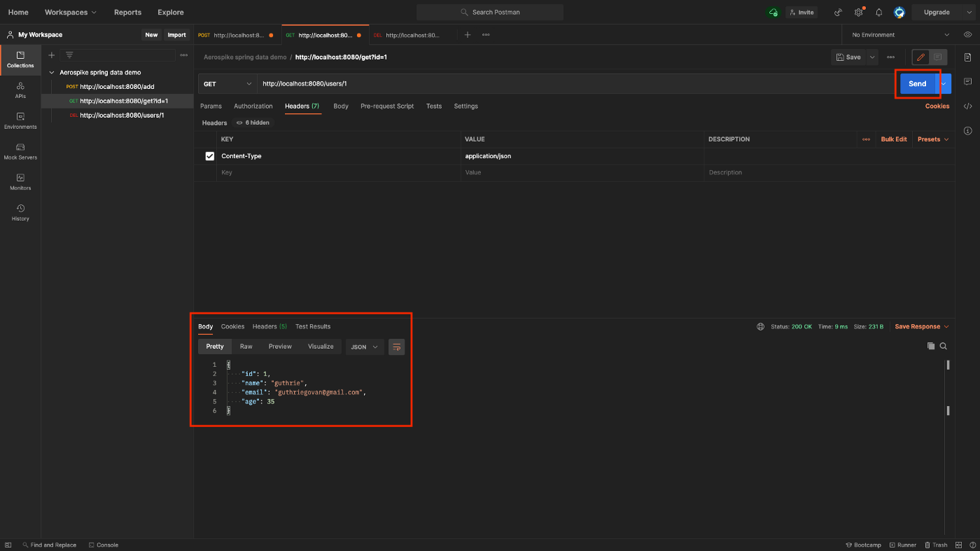Expand the Save button dropdown arrow
Image resolution: width=980 pixels, height=551 pixels.
click(x=872, y=57)
